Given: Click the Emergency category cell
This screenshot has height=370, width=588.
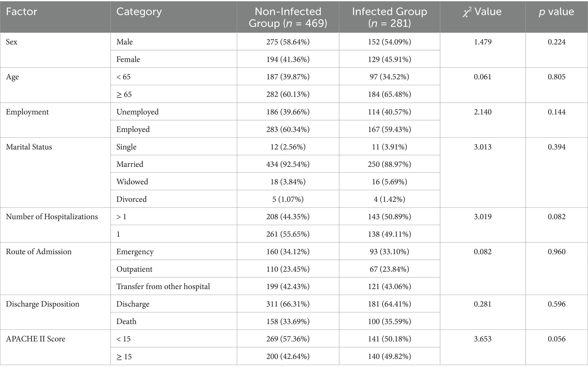Looking at the screenshot, I should [135, 252].
